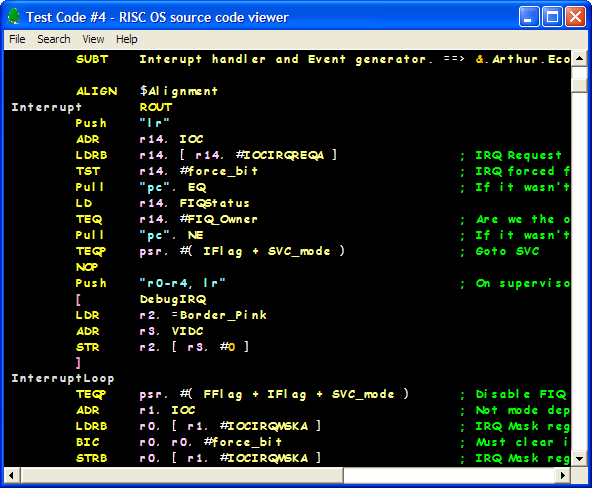Click the horizontal scrollbar left arrow
Viewport: 592px width, 488px height.
click(12, 475)
